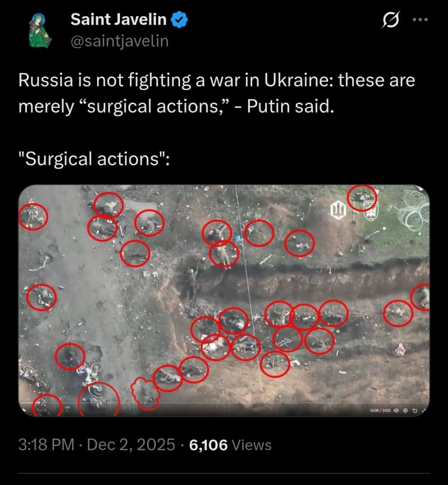This screenshot has height=485, width=448.
Task: Click the Saint Javelin display name
Action: pos(118,19)
